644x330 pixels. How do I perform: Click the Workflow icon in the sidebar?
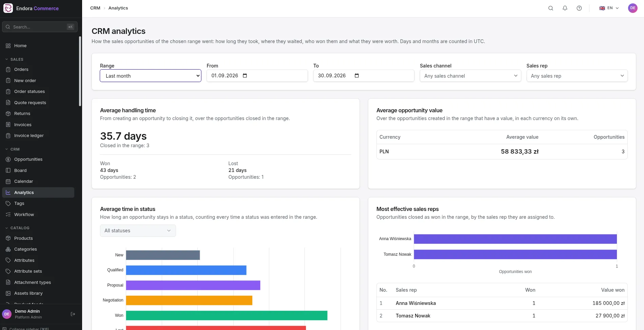click(8, 215)
